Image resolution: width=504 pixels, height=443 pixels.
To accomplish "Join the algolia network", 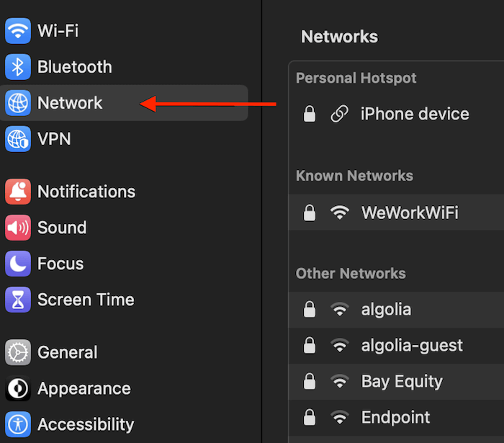I will pyautogui.click(x=386, y=310).
